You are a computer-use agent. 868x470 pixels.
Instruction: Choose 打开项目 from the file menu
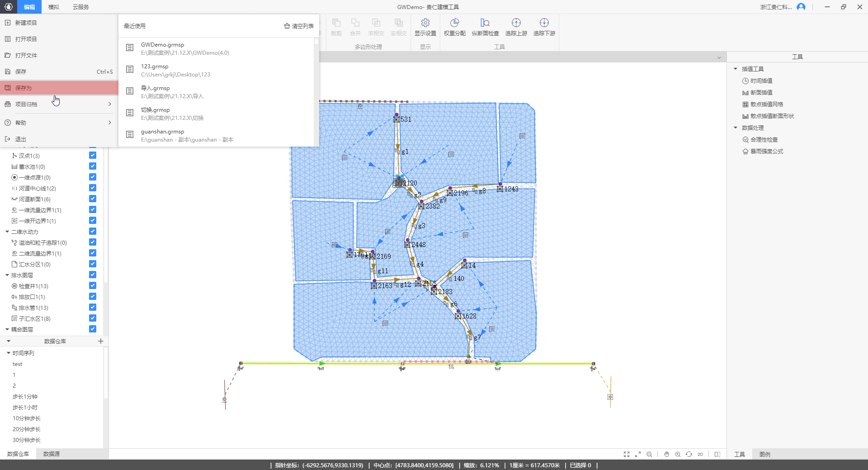tap(59, 39)
